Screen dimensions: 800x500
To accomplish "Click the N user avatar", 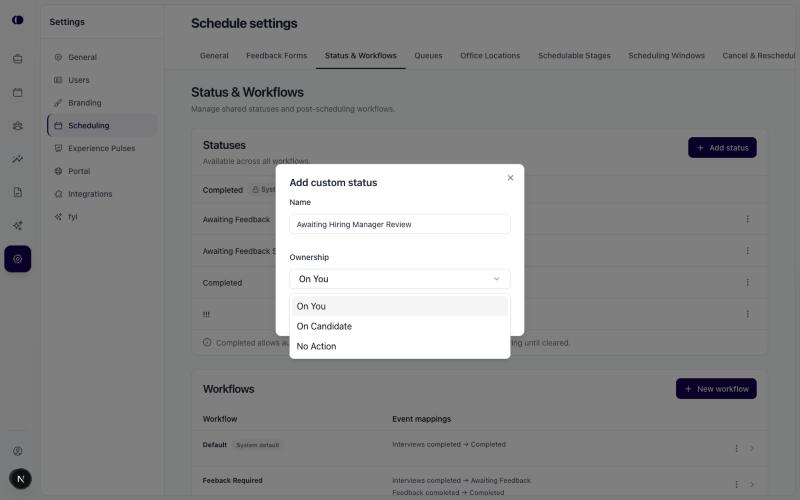I will coord(20,479).
